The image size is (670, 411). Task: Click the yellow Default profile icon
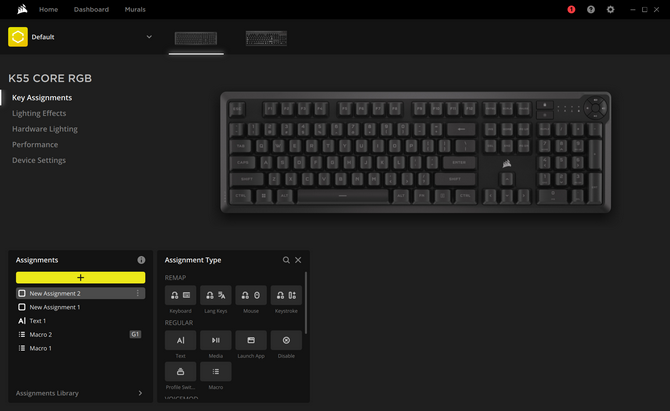(18, 37)
